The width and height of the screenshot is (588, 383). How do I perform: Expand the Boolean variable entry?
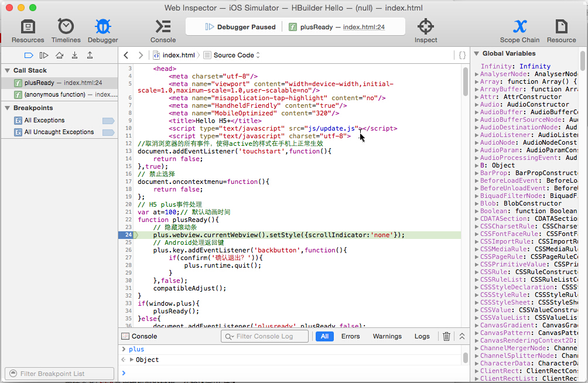pos(477,211)
